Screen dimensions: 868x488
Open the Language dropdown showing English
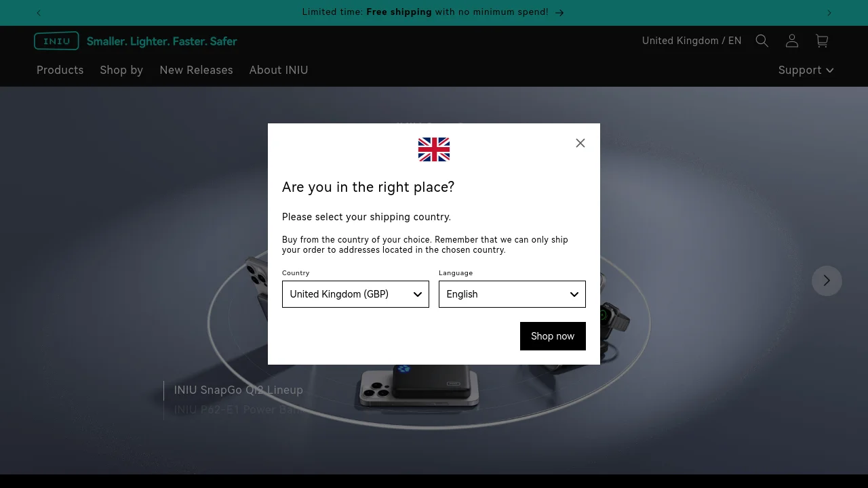click(512, 294)
